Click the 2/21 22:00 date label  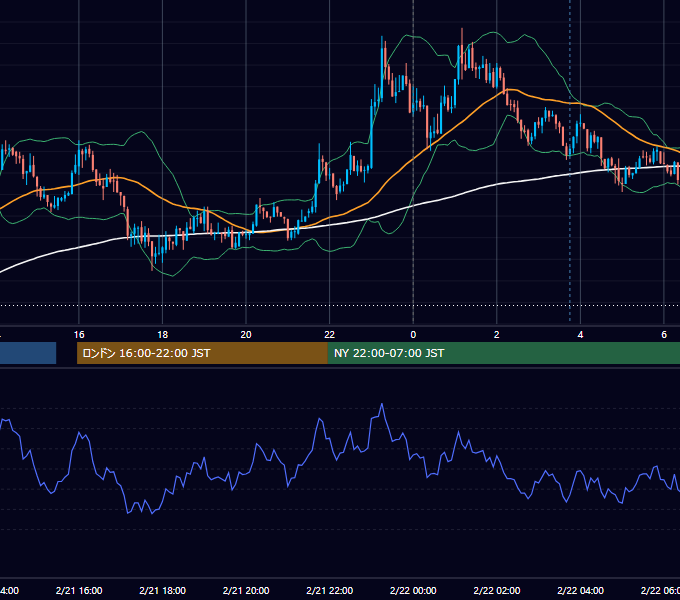pos(330,590)
